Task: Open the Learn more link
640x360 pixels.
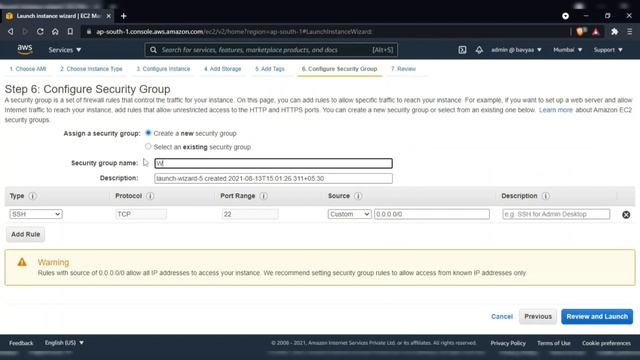Action: point(556,110)
